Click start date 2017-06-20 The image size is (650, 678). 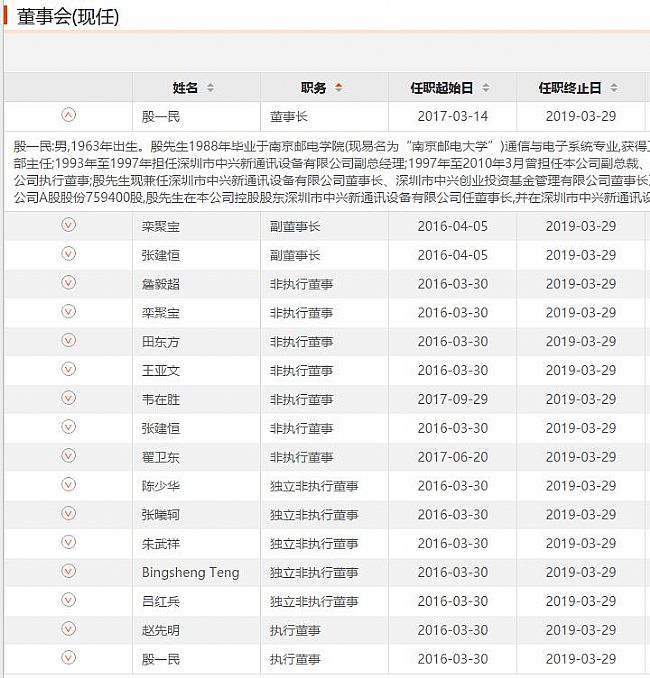click(x=452, y=457)
